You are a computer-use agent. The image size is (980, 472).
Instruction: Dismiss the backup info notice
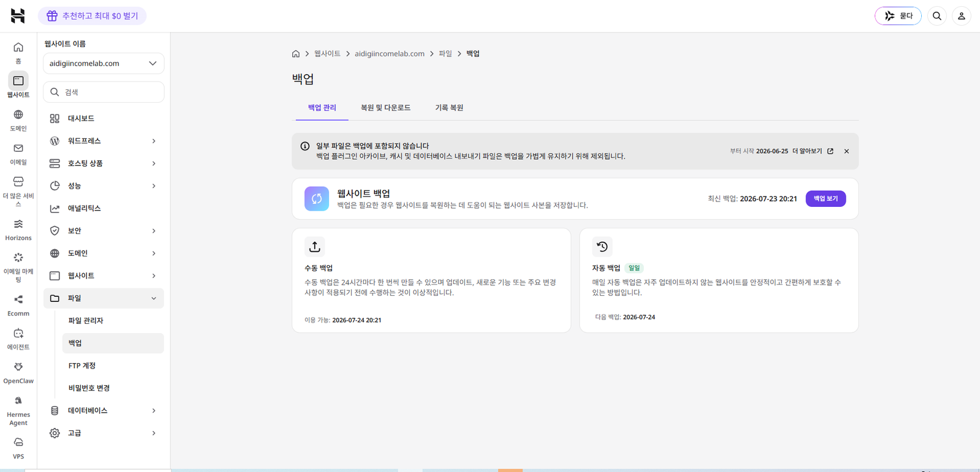tap(846, 151)
